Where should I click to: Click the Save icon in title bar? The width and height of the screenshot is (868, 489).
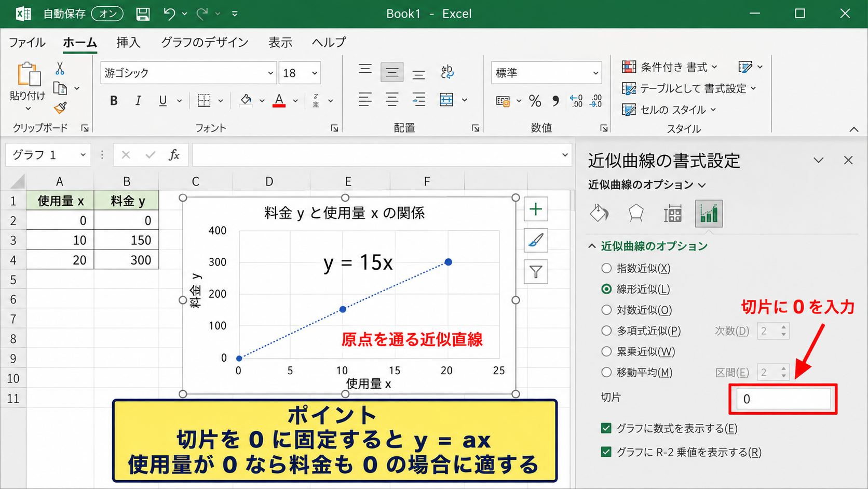tap(143, 14)
